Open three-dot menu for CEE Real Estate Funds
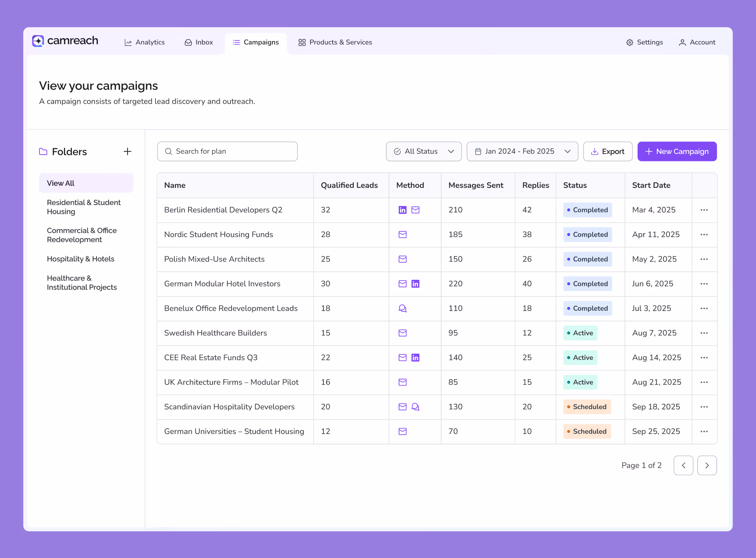 point(704,358)
